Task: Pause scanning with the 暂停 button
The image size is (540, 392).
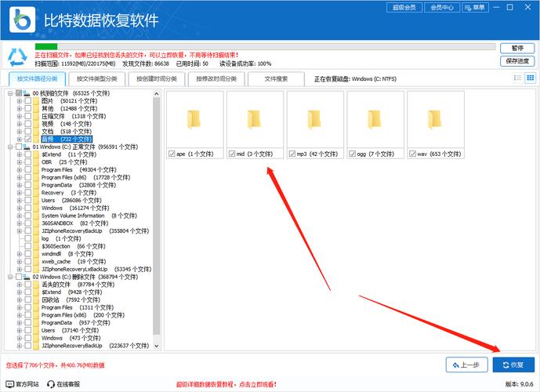Action: (x=517, y=49)
